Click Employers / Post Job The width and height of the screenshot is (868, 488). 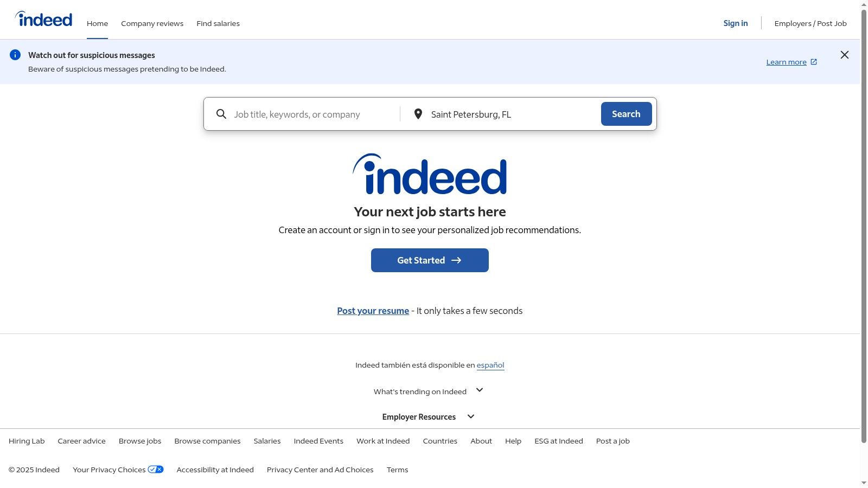pyautogui.click(x=810, y=23)
